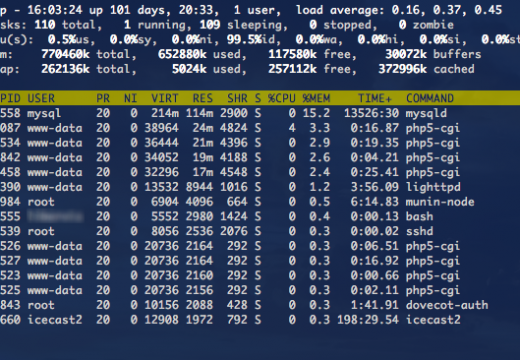
Task: Click the SHR column header
Action: (x=237, y=98)
